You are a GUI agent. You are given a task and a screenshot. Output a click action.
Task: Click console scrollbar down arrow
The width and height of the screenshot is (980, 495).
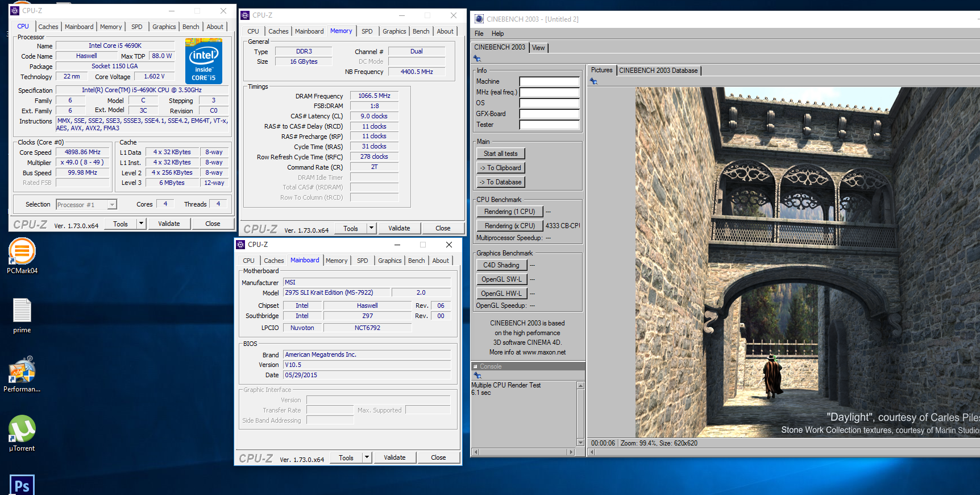coord(580,443)
